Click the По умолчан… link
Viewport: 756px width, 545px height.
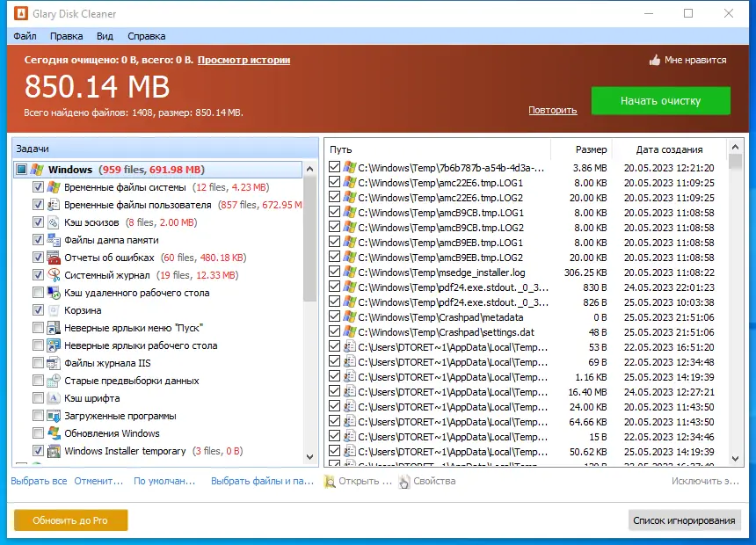(164, 482)
